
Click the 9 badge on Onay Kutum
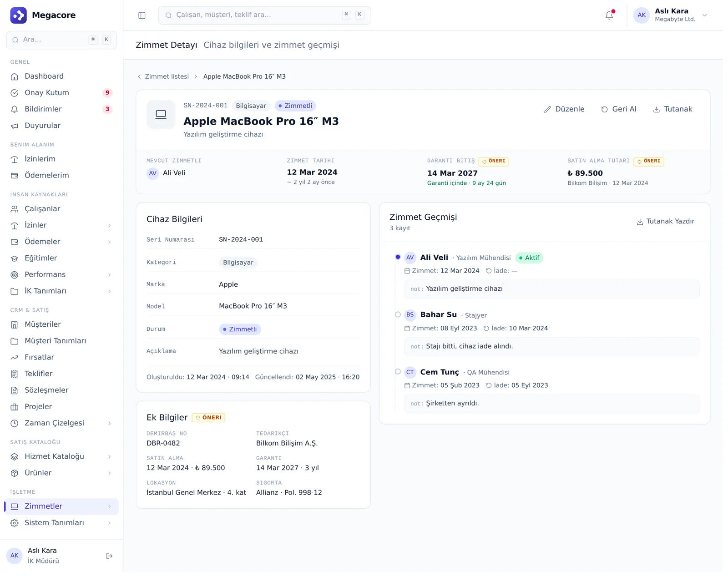tap(107, 93)
